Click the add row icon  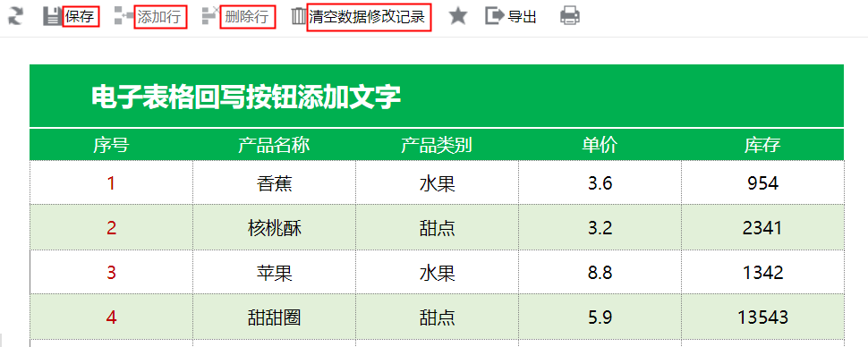(123, 16)
